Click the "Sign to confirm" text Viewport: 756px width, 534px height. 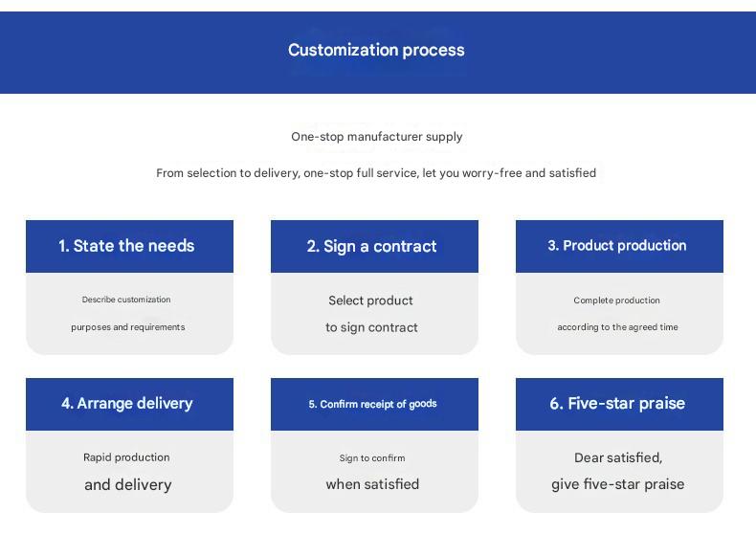[372, 458]
